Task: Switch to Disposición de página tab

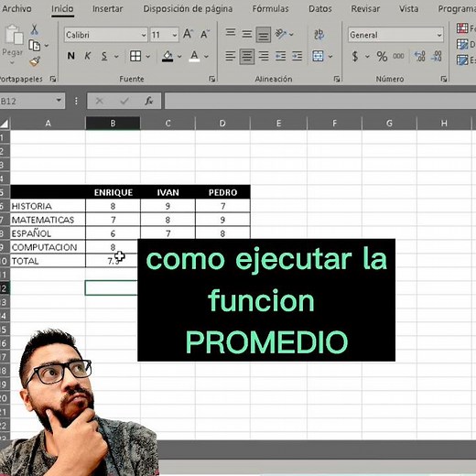Action: (x=188, y=8)
